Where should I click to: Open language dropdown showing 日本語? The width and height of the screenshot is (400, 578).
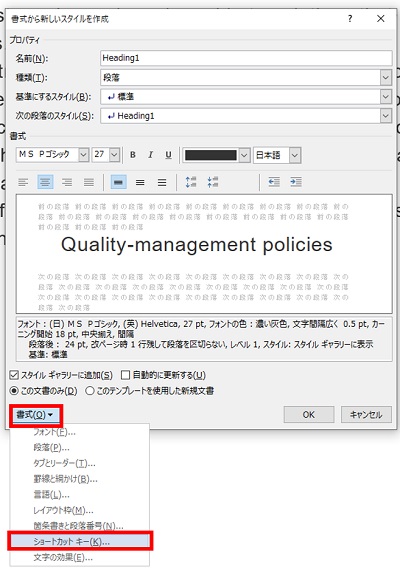click(x=295, y=155)
